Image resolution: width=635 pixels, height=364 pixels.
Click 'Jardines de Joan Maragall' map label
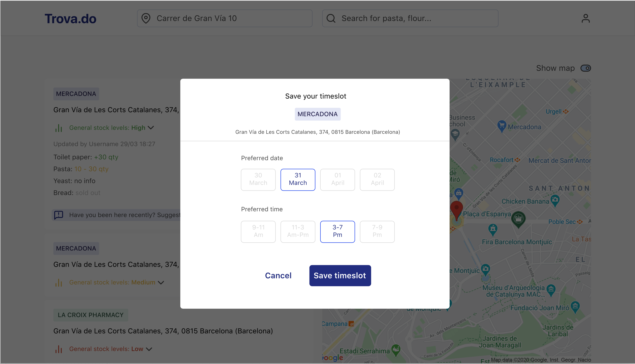500,342
